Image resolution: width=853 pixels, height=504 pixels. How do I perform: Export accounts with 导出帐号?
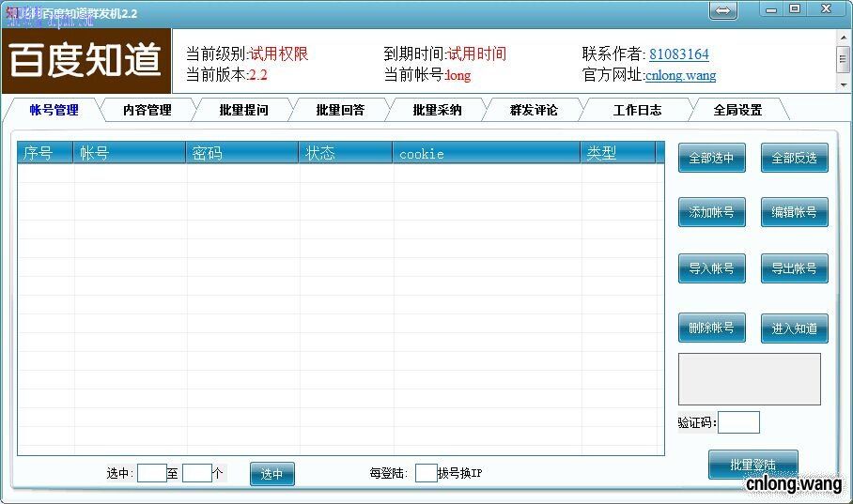point(794,268)
